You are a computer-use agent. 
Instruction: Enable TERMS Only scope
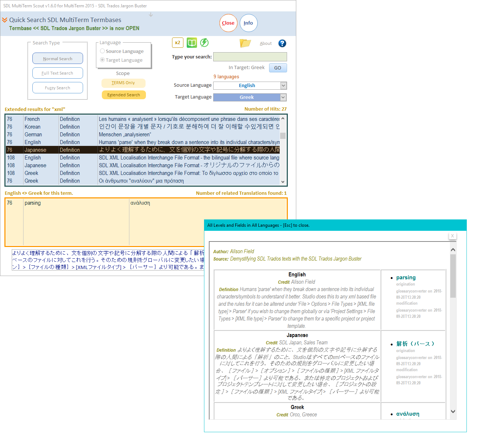123,83
